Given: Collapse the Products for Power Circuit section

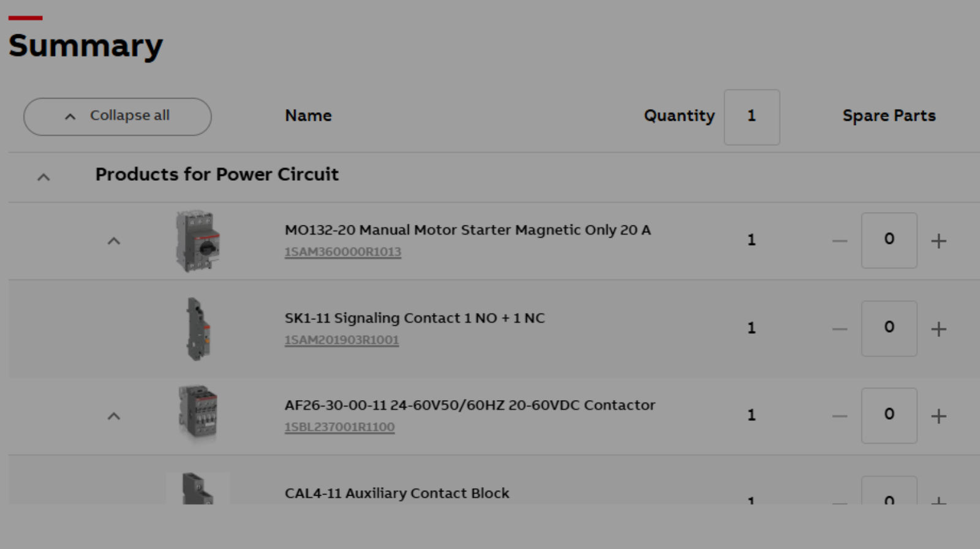Looking at the screenshot, I should tap(43, 177).
